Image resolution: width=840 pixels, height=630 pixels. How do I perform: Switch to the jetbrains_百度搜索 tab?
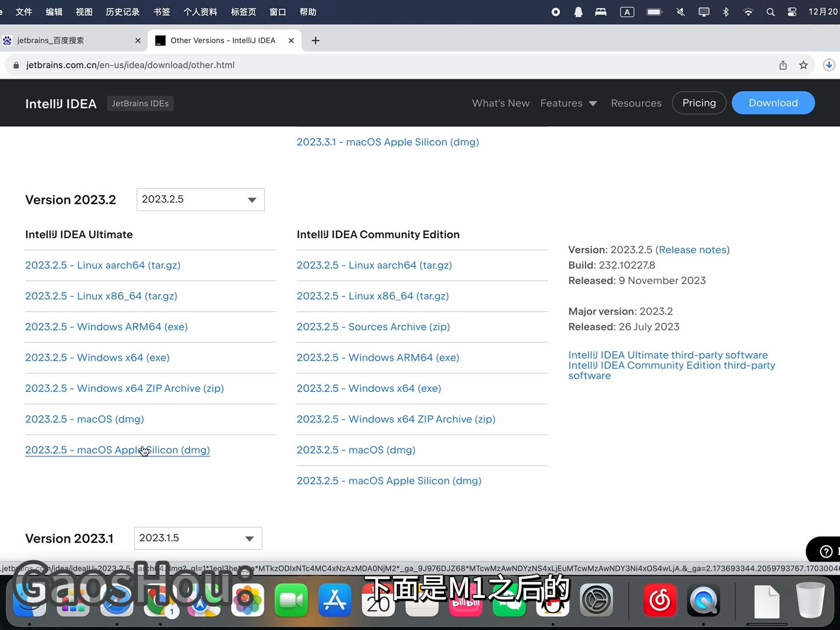[73, 40]
